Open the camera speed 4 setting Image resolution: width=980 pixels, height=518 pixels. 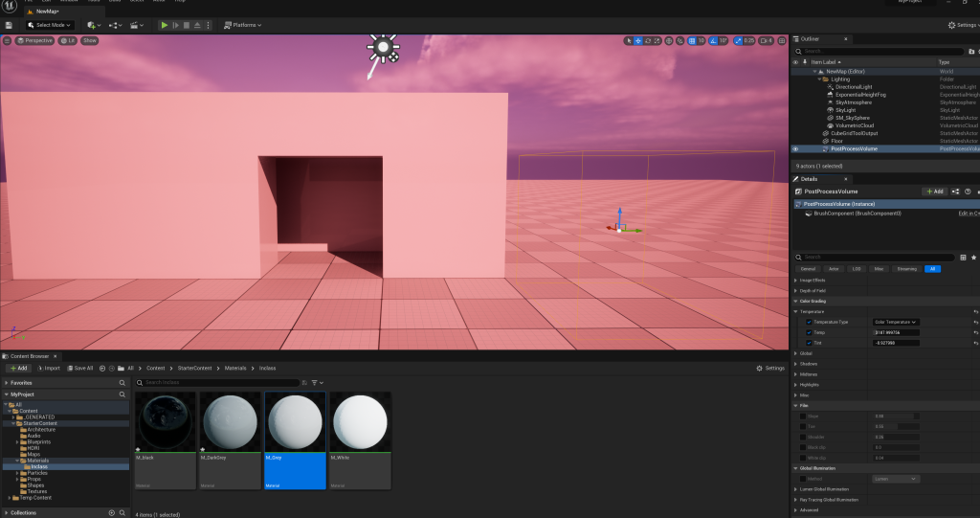pos(767,40)
